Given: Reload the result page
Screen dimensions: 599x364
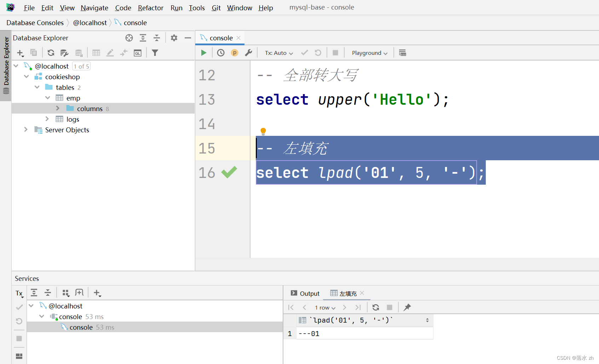Looking at the screenshot, I should tap(376, 307).
